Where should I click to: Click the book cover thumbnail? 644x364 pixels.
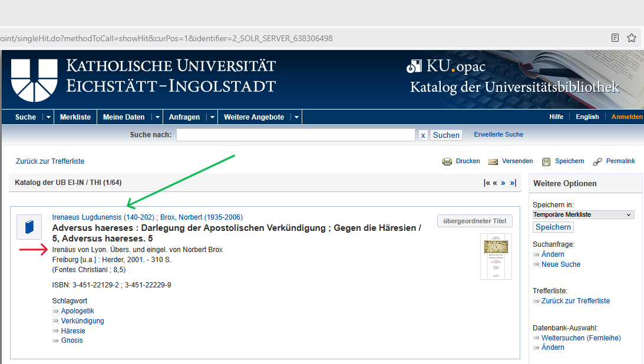tap(496, 256)
